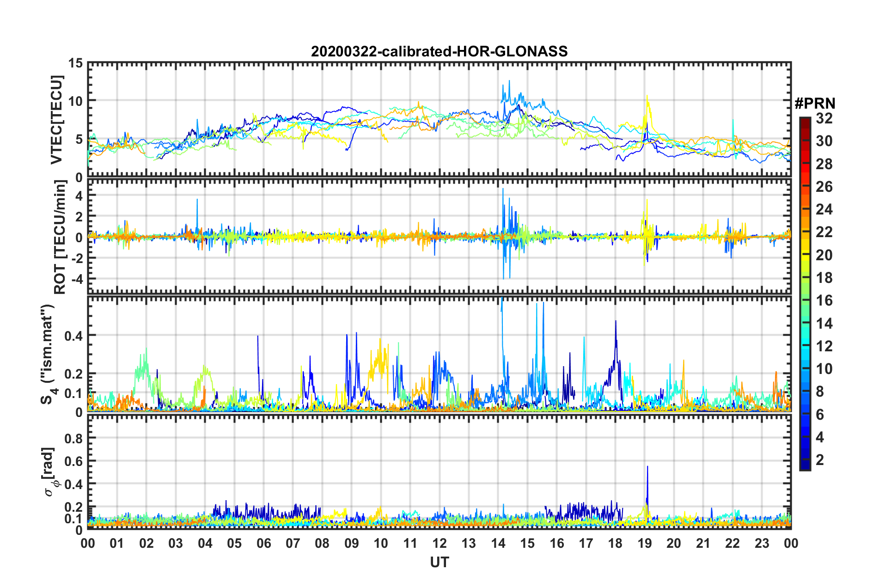This screenshot has height=588, width=879.
Task: Click the "6" label on the colorbar
Action: click(x=820, y=415)
